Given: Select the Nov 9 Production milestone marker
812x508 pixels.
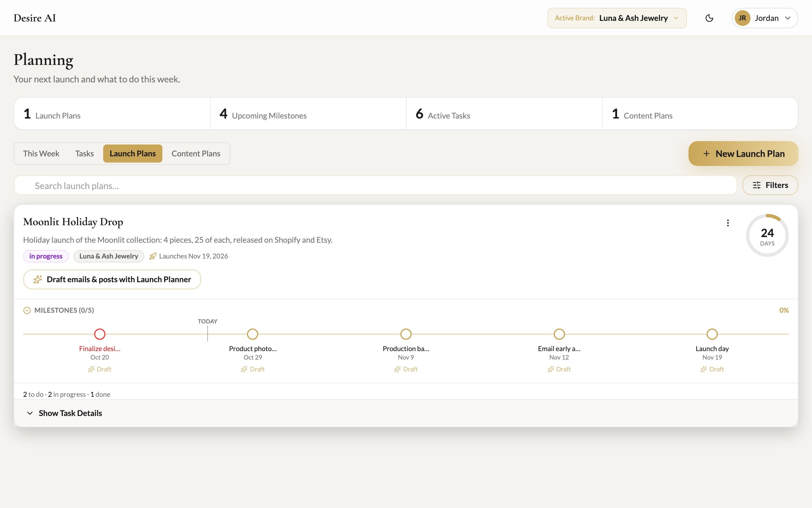Looking at the screenshot, I should point(406,334).
